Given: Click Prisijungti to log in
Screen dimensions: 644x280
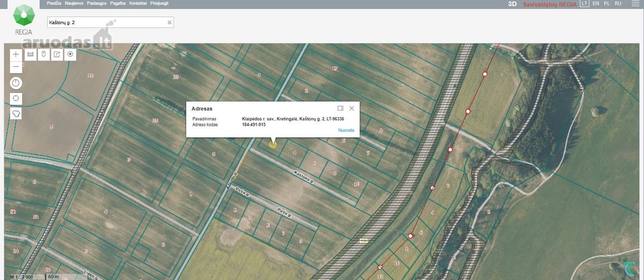Looking at the screenshot, I should [160, 3].
